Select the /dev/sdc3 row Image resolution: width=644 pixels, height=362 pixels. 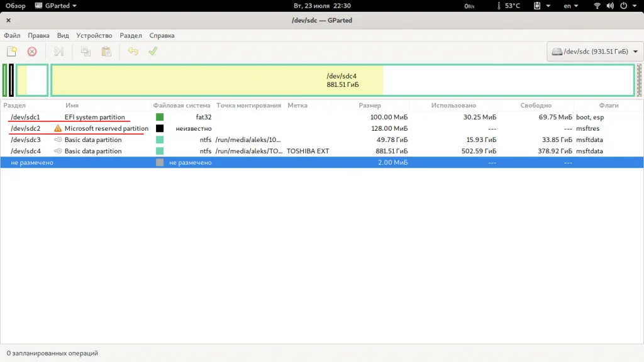click(x=322, y=140)
